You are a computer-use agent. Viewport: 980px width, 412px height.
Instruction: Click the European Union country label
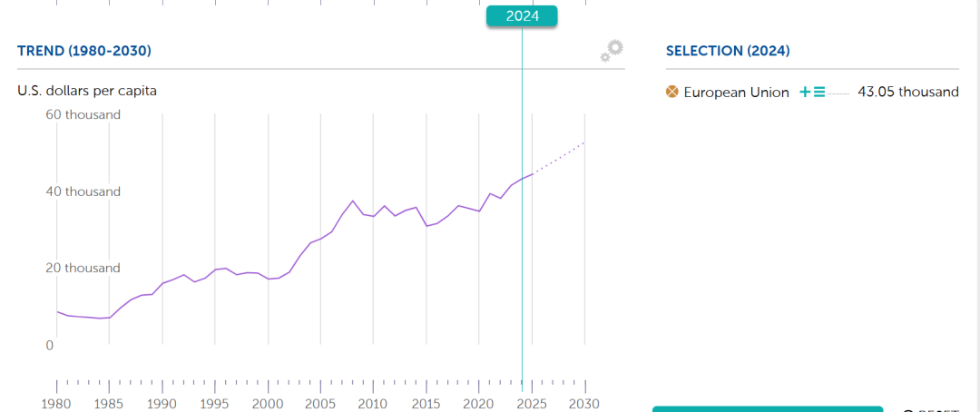(x=736, y=92)
